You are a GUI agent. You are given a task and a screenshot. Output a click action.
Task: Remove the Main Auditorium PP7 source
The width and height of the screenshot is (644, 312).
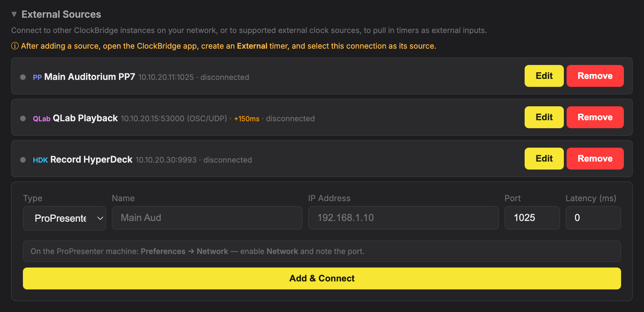(x=595, y=76)
